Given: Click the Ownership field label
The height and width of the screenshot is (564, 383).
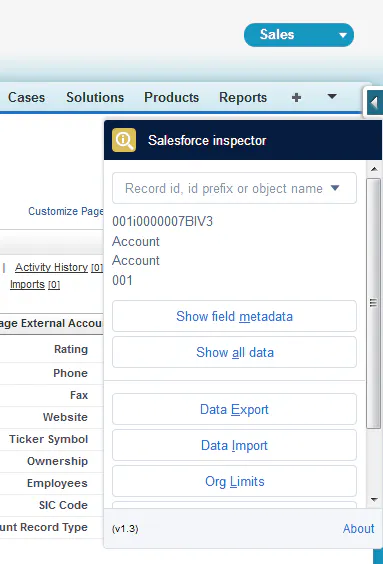Looking at the screenshot, I should click(x=58, y=461).
